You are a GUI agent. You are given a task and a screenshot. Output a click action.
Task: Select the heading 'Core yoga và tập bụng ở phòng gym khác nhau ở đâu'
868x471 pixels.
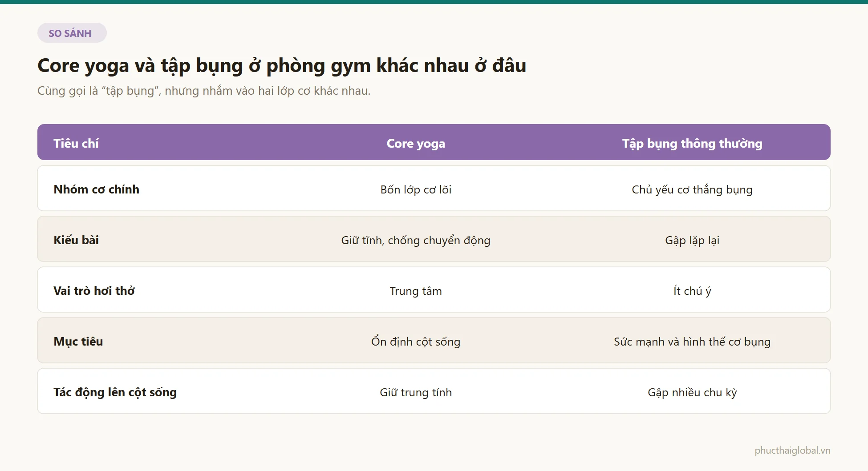[282, 65]
